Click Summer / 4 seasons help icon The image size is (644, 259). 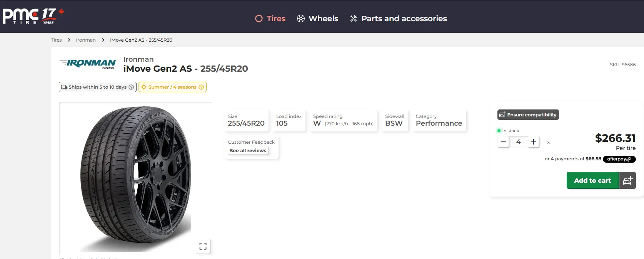(x=201, y=87)
